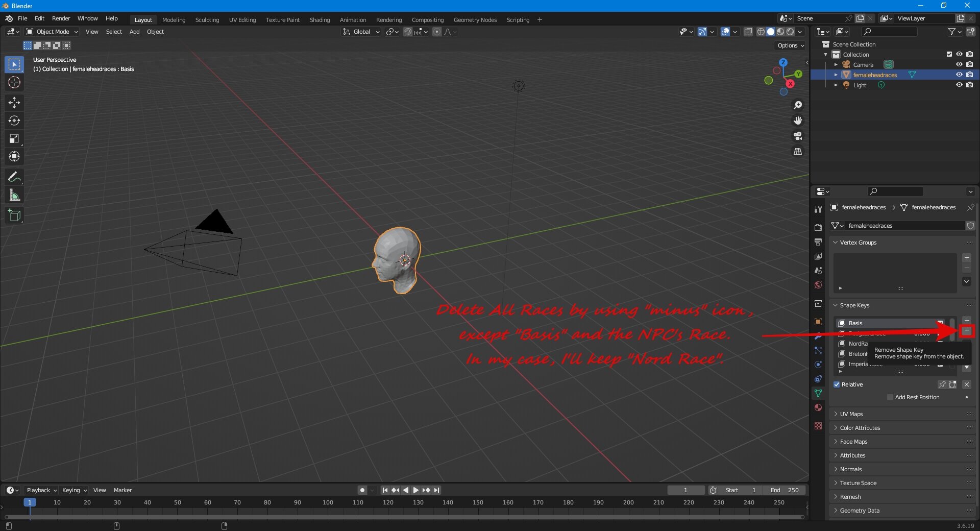Viewport: 980px width, 531px height.
Task: Switch to the Sculpting workspace tab
Action: (x=207, y=20)
